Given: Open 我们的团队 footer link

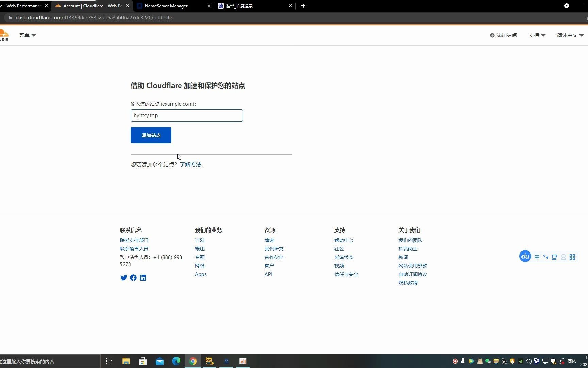Looking at the screenshot, I should [410, 240].
